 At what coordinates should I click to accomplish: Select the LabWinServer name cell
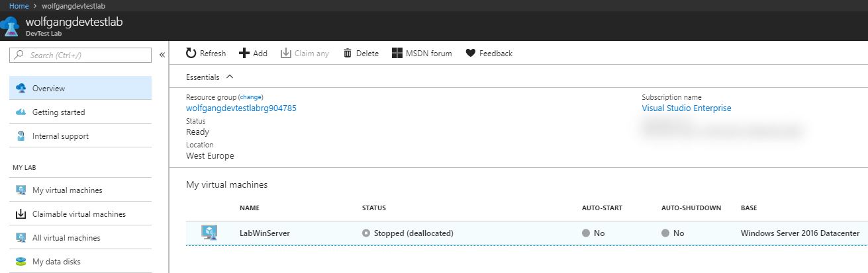click(265, 233)
